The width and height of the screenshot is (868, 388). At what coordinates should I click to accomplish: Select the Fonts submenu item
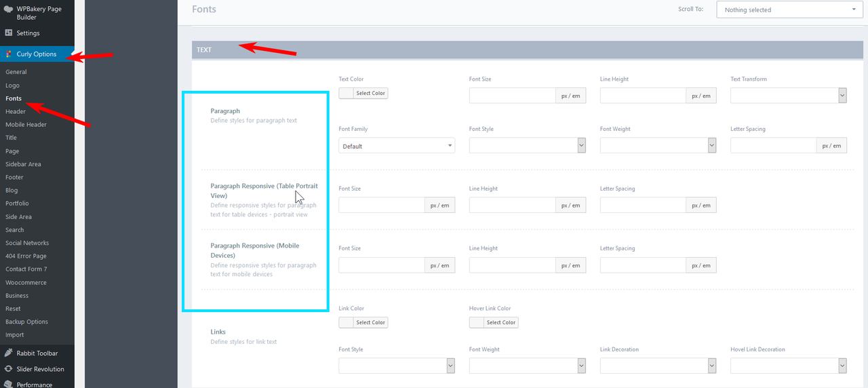[14, 98]
